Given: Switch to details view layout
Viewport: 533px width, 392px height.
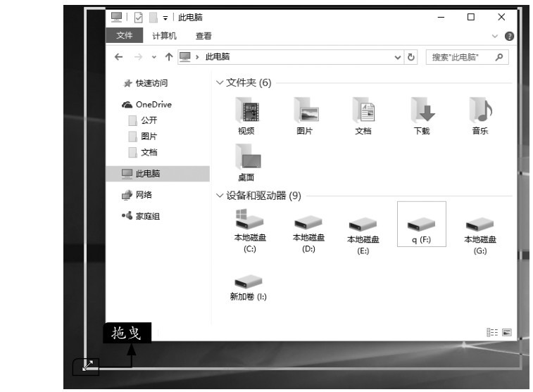Looking at the screenshot, I should (492, 332).
